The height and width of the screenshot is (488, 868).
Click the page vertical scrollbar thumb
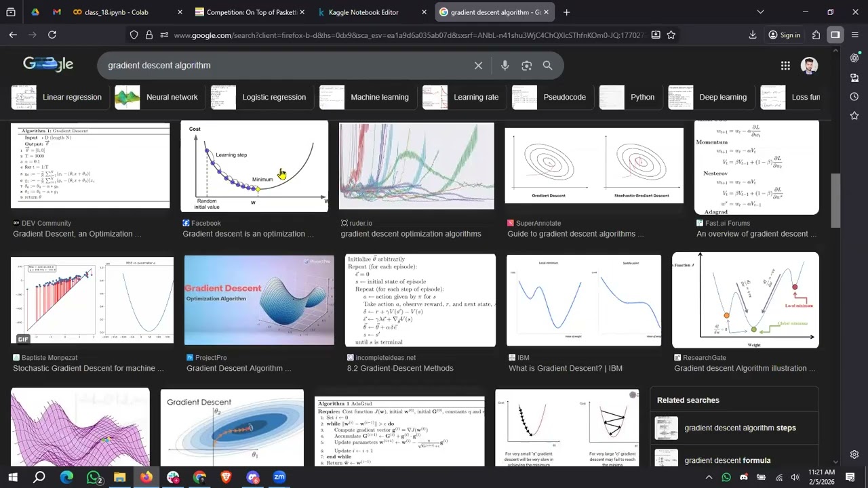pos(836,201)
